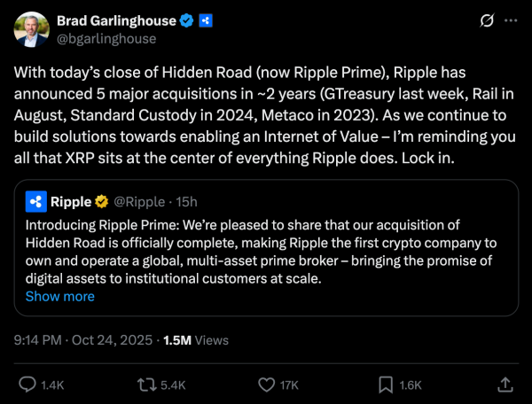
Task: Like the post with heart icon
Action: (x=267, y=385)
